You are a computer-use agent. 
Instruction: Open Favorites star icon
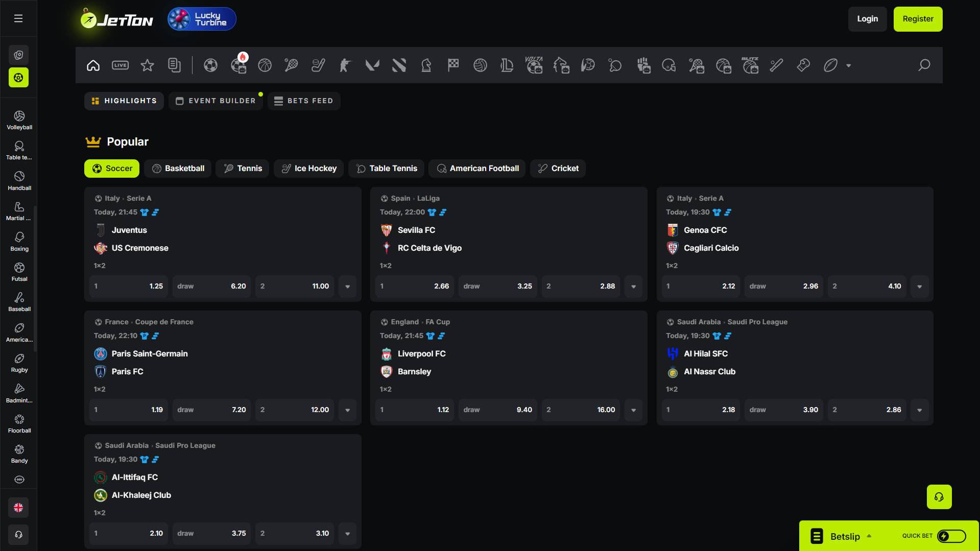(x=147, y=65)
